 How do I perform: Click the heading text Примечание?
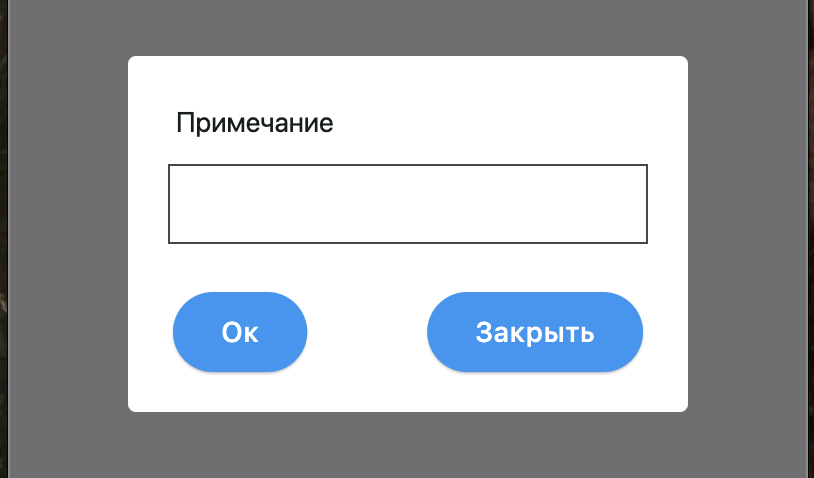coord(254,124)
